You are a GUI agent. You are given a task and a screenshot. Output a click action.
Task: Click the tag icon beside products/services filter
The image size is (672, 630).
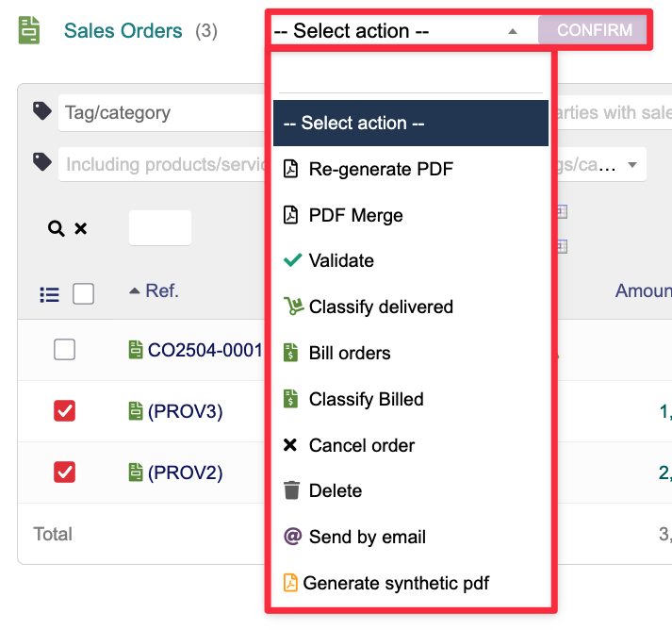pos(41,163)
